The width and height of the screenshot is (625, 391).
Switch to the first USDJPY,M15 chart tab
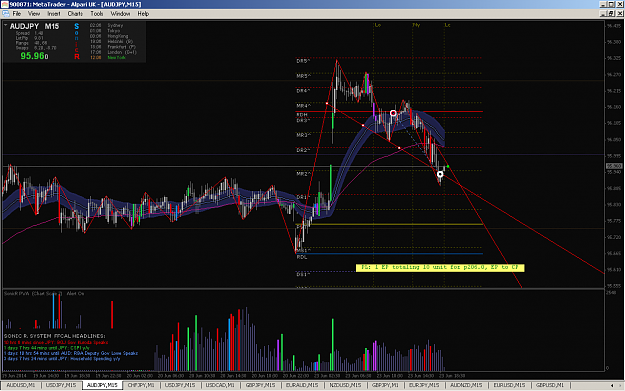point(61,385)
